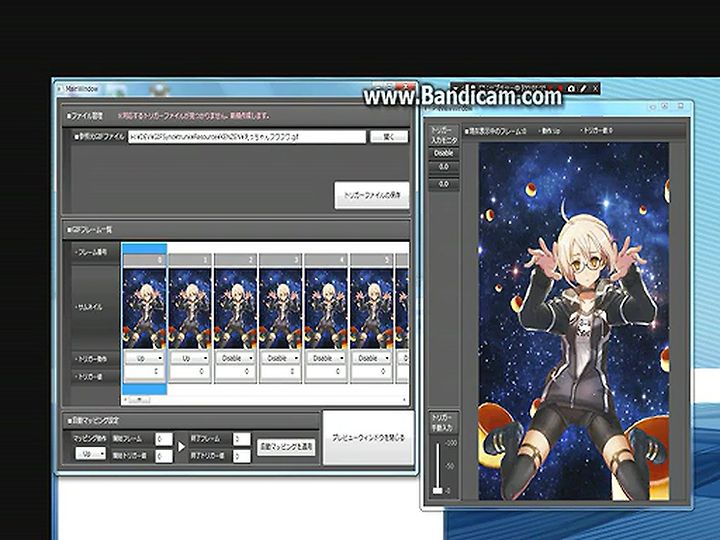Select frame 0 thumbnail
This screenshot has width=720, height=540.
pyautogui.click(x=145, y=309)
